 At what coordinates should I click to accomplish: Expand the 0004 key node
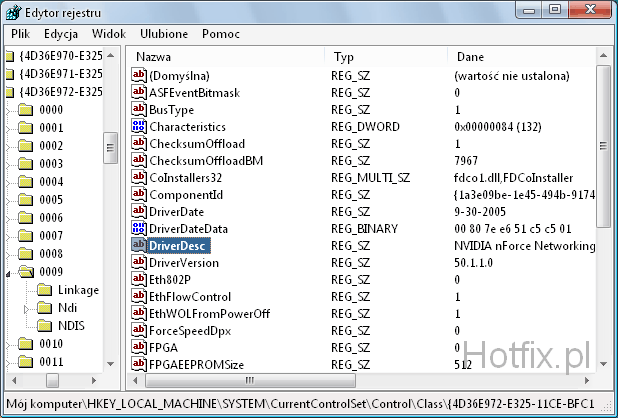8,182
